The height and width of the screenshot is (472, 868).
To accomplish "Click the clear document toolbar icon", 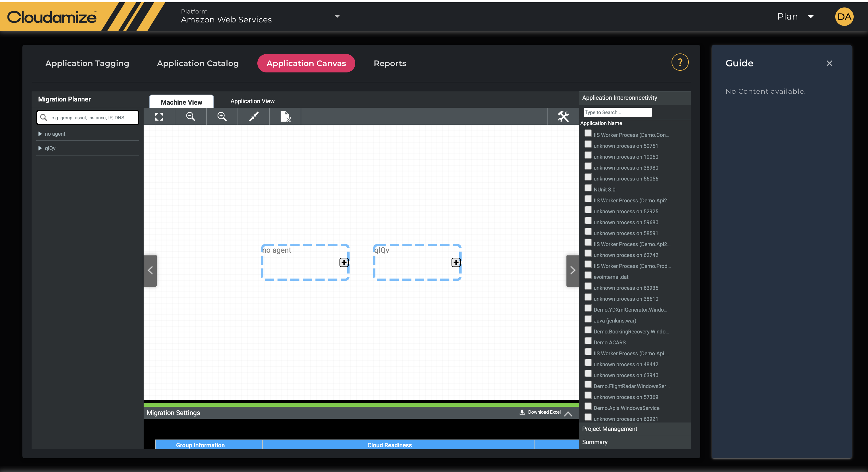I will [285, 117].
